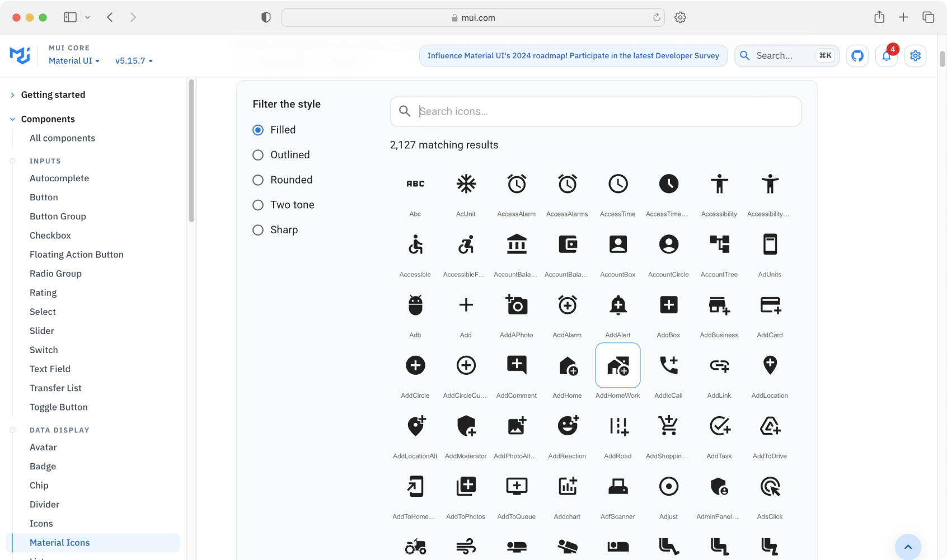Click the sidebar scrollbar
This screenshot has height=560, width=947.
tap(191, 151)
